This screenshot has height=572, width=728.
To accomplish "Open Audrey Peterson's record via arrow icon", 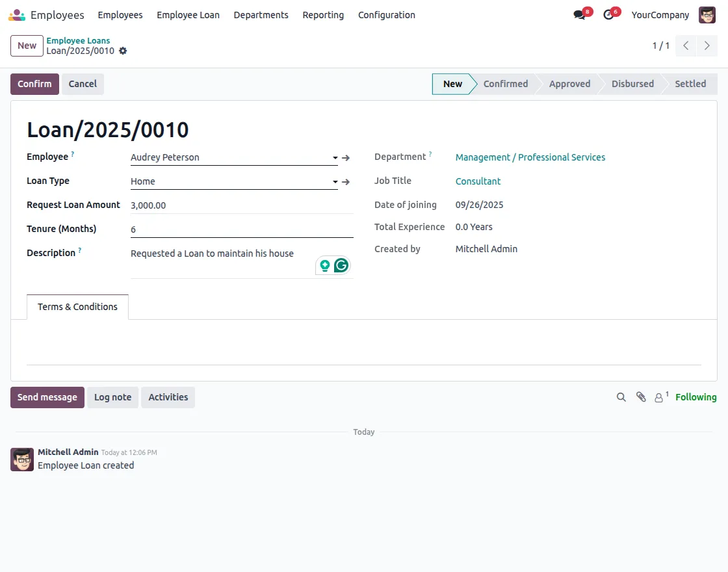I will pos(346,158).
